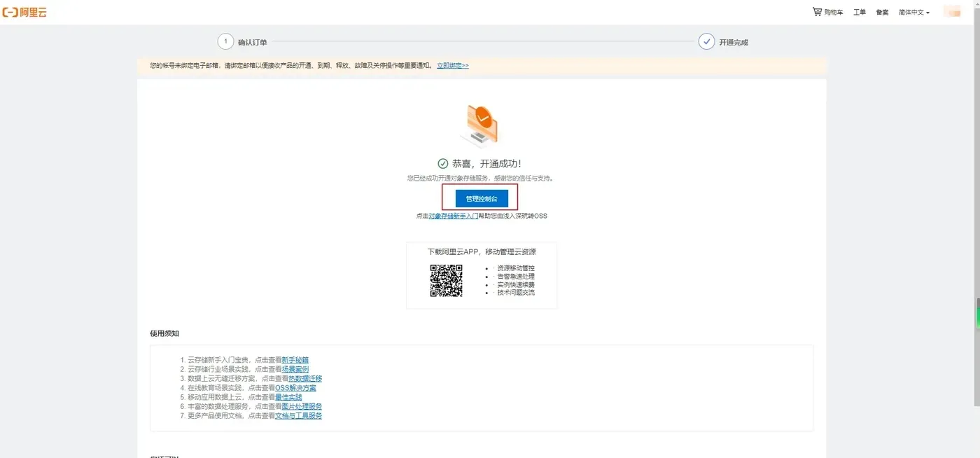
Task: Click the Aliyun app QR code
Action: click(x=446, y=280)
